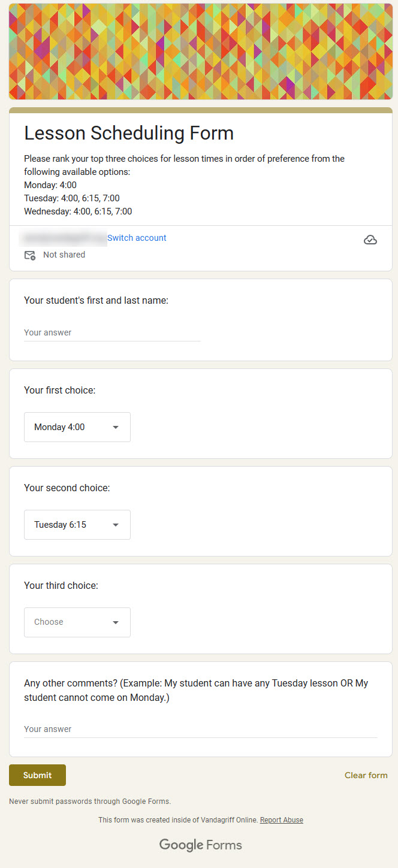Click the cloud saved-draft icon
398x868 pixels.
pyautogui.click(x=370, y=240)
